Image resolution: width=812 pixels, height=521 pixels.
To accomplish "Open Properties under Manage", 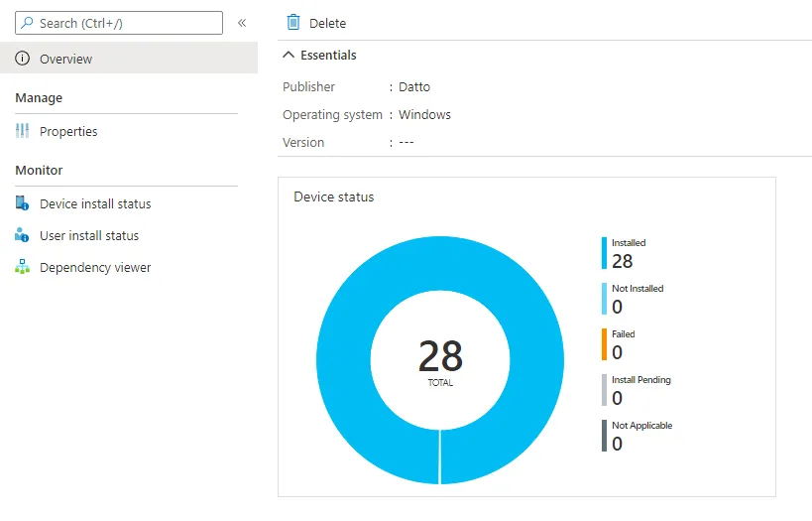I will pyautogui.click(x=68, y=132).
